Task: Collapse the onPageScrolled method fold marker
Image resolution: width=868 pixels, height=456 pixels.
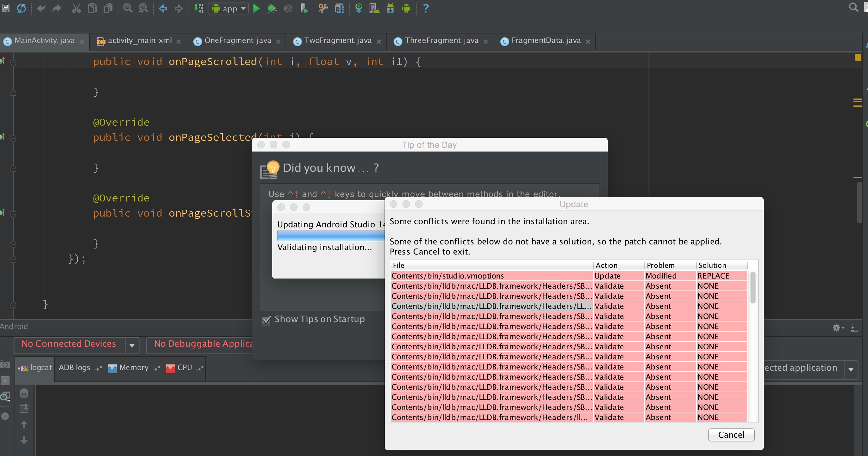Action: tap(14, 62)
